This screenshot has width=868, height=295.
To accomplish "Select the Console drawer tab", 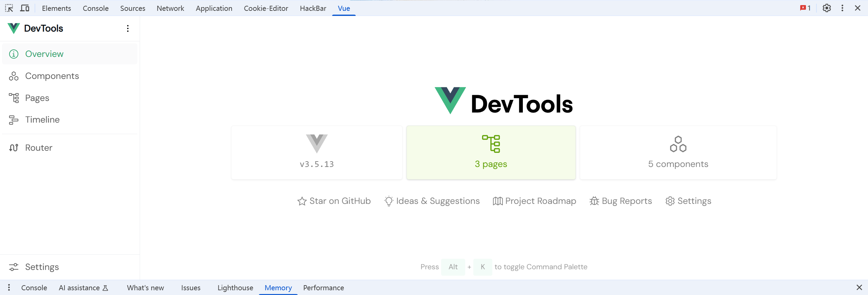I will pyautogui.click(x=34, y=288).
